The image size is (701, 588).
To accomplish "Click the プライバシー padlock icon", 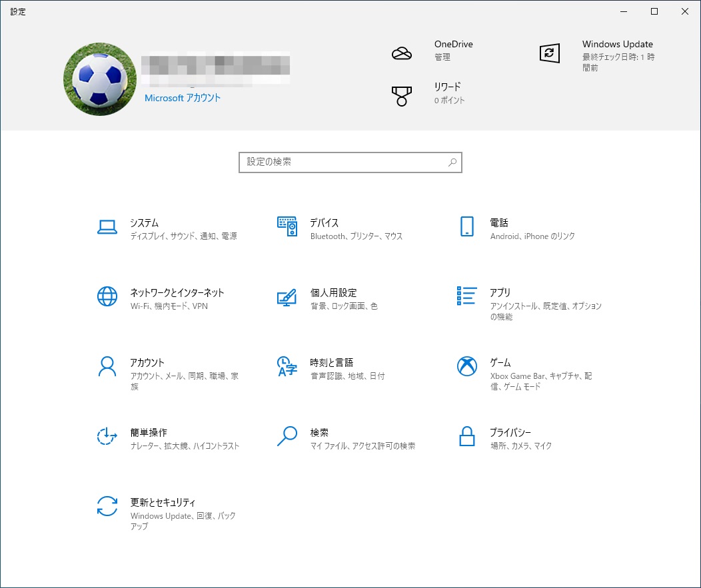I will [466, 436].
